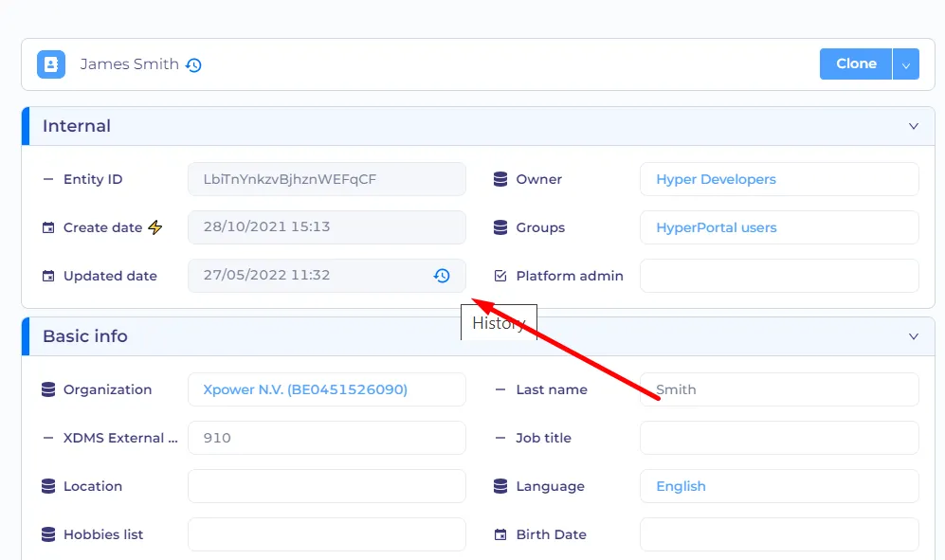Click database icon beside Location label
Viewport: 945px width, 560px height.
click(48, 486)
